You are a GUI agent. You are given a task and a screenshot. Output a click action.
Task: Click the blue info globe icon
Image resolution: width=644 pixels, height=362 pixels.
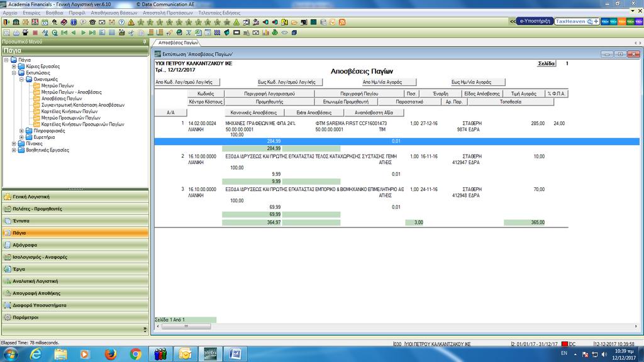74,22
